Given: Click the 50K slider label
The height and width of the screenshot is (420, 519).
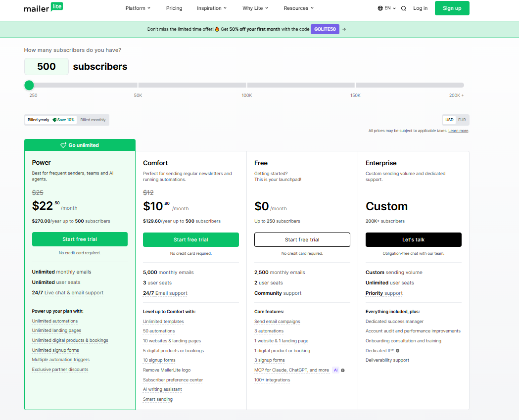Looking at the screenshot, I should pyautogui.click(x=138, y=95).
